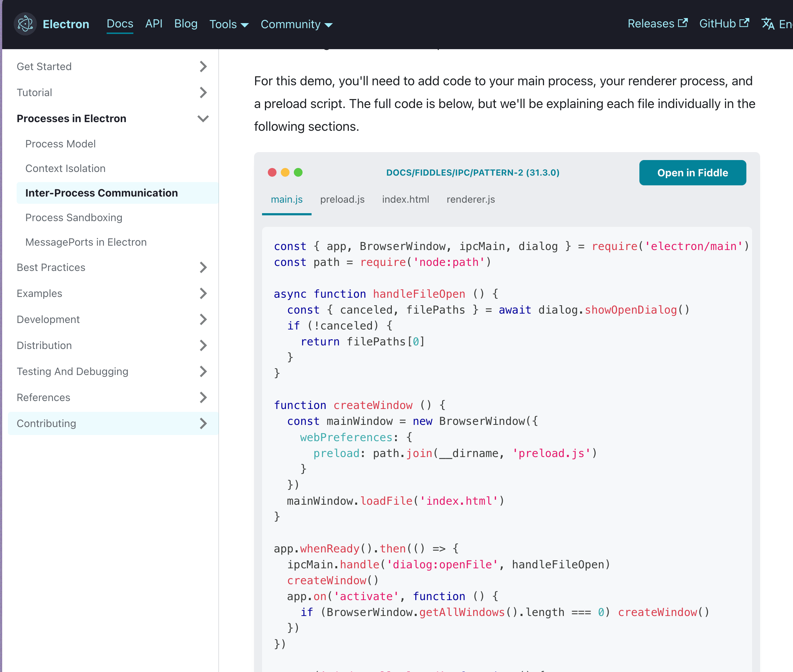793x672 pixels.
Task: Expand the Tutorial section arrow
Action: click(x=203, y=92)
